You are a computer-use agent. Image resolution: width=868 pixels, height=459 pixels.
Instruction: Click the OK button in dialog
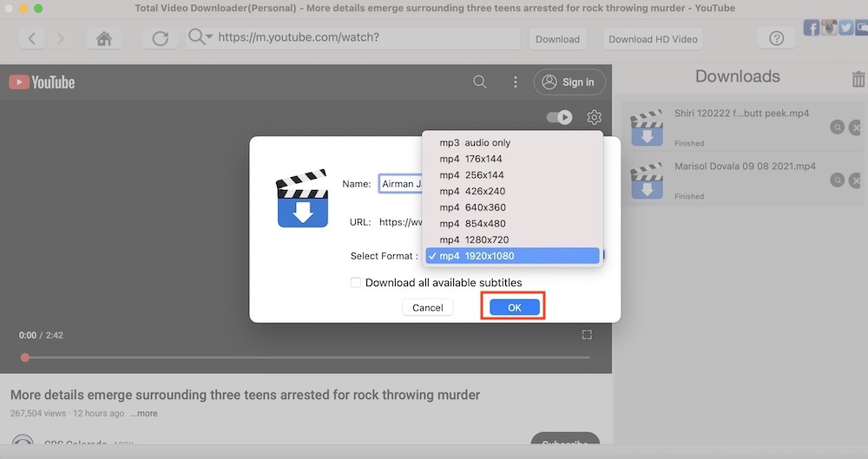coord(514,308)
